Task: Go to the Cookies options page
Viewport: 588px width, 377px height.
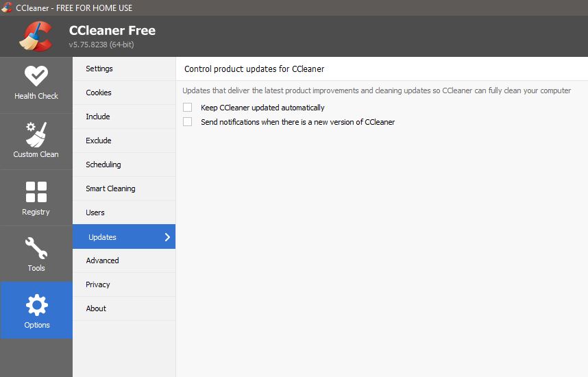Action: click(124, 93)
